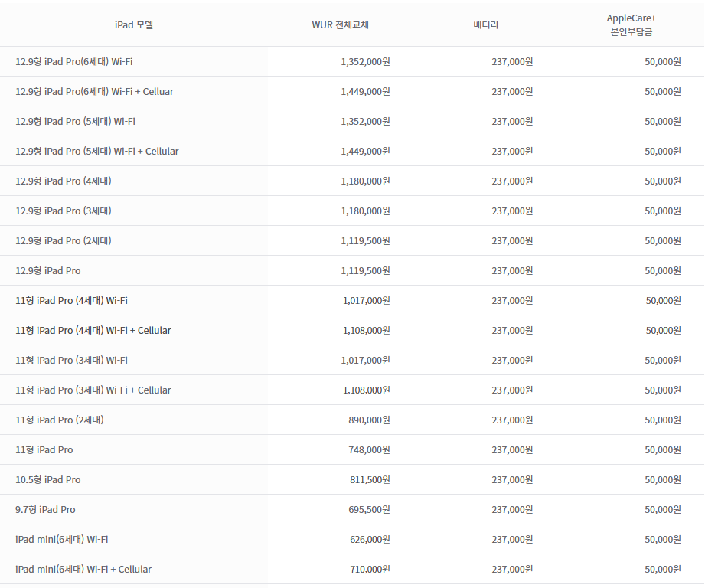The image size is (705, 588).
Task: Click 1,017,000원 in 11형 4세대 Wi-Fi row
Action: 367,300
